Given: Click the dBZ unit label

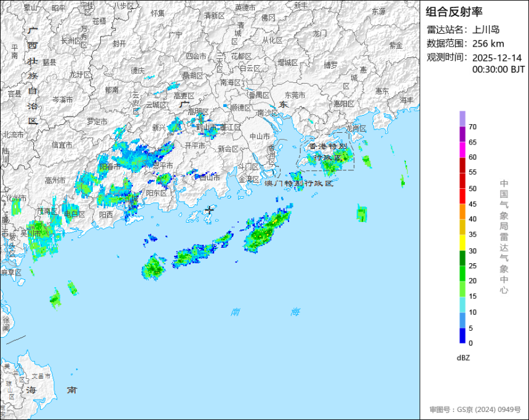Looking at the screenshot, I should pos(463,358).
